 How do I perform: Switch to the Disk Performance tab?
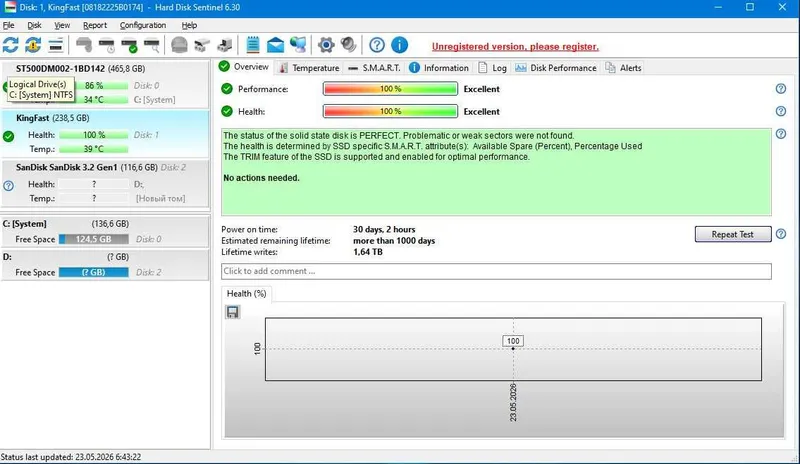point(556,68)
